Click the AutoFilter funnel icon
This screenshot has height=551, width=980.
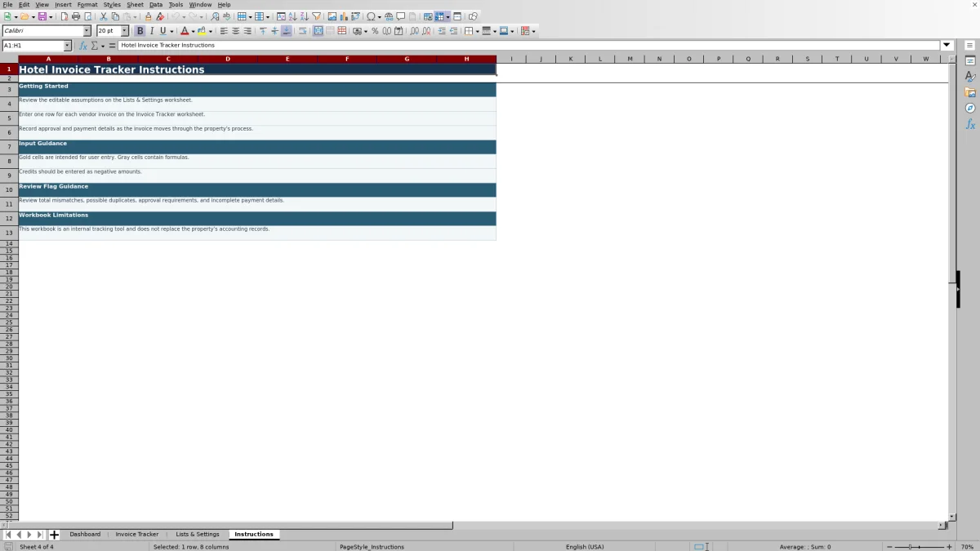point(316,16)
